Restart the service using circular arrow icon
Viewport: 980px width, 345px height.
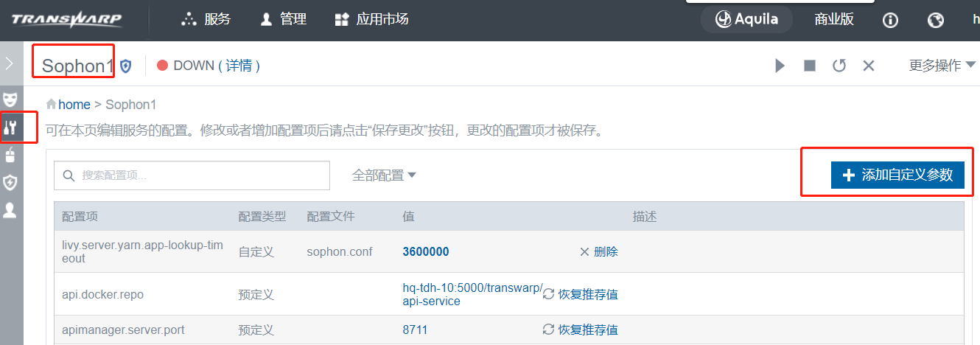pos(839,66)
